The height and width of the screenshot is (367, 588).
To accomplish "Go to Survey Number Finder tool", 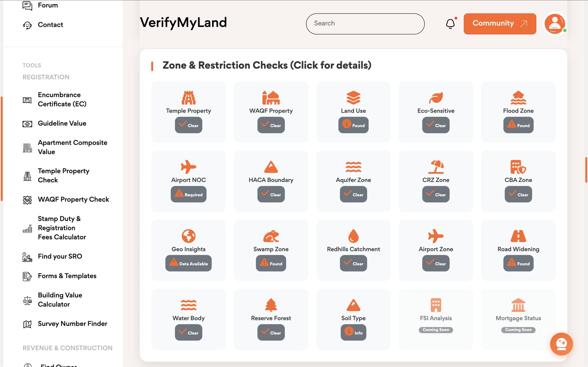I will (x=72, y=324).
